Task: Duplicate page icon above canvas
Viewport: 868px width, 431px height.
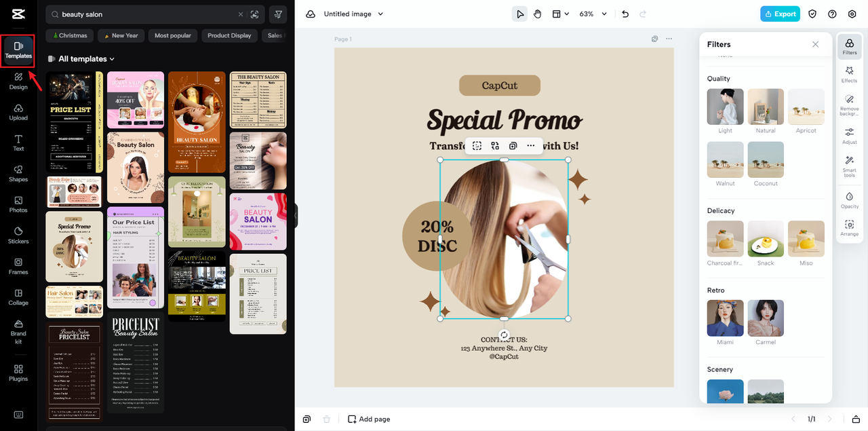Action: coord(654,39)
